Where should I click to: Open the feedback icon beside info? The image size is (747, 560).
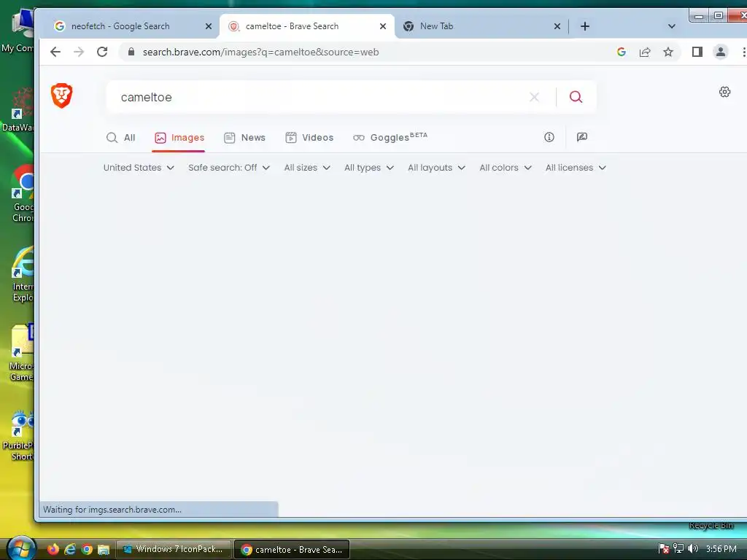point(581,137)
